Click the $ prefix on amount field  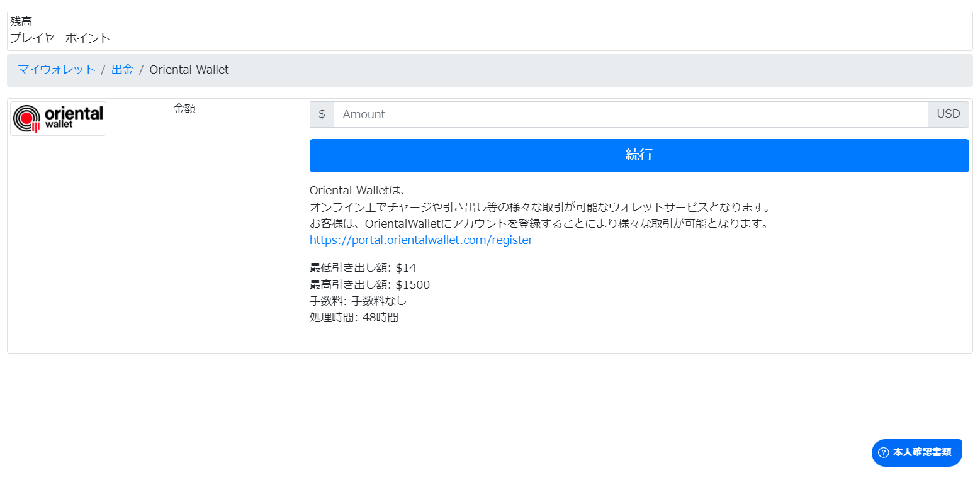(322, 114)
